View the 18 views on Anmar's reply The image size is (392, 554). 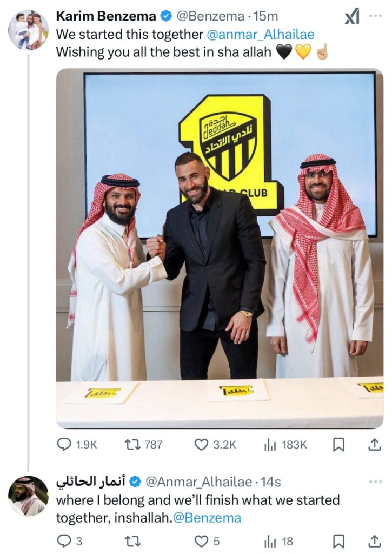(x=270, y=540)
